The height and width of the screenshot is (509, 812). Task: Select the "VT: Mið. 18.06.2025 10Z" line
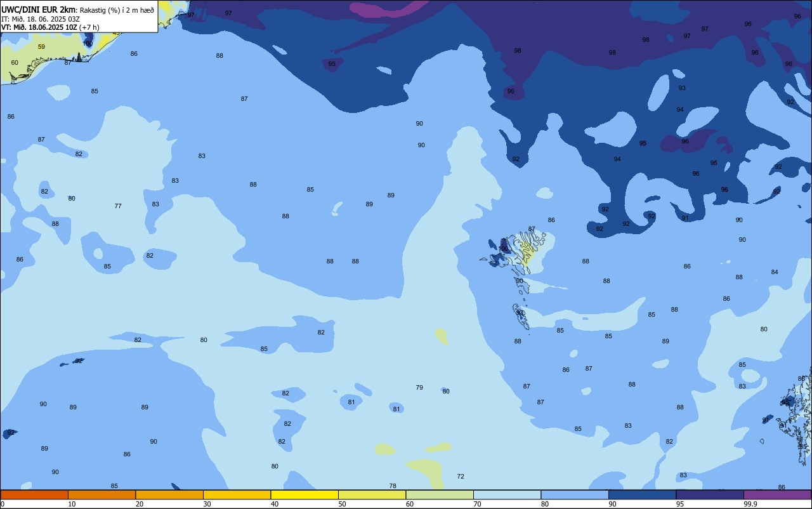click(x=38, y=27)
